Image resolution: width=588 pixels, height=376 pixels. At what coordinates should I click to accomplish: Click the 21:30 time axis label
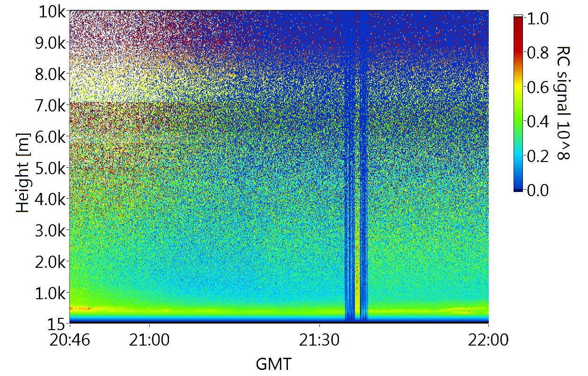tap(319, 339)
